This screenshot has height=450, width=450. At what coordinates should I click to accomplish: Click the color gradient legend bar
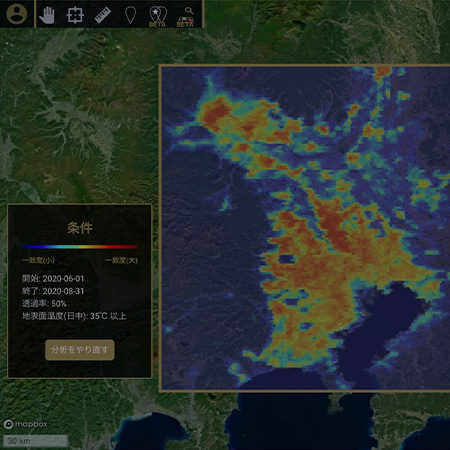pyautogui.click(x=80, y=247)
